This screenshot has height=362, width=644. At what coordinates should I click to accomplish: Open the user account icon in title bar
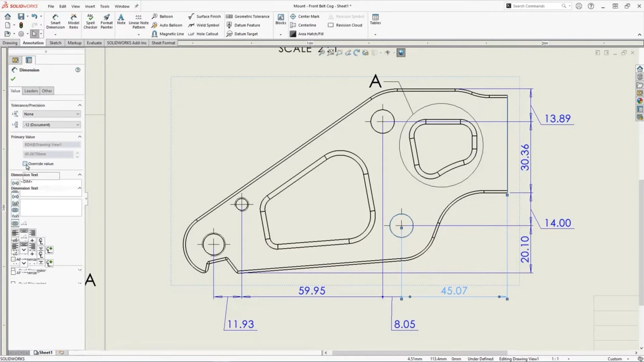579,6
